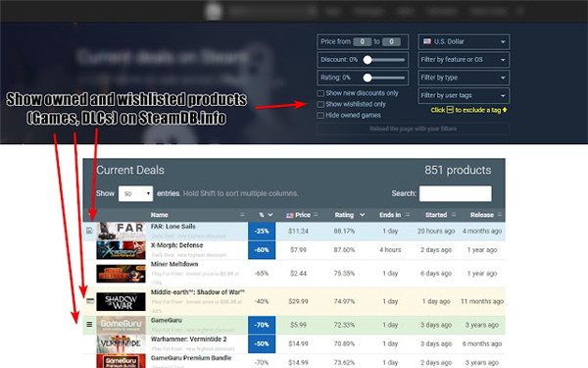Click the US flag icon in Price column header

[x=289, y=215]
